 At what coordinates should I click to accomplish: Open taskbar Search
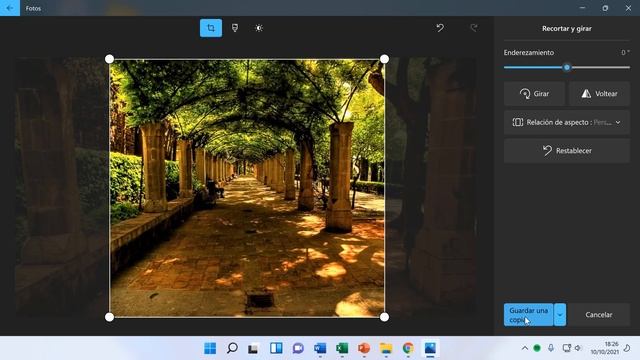click(x=232, y=348)
